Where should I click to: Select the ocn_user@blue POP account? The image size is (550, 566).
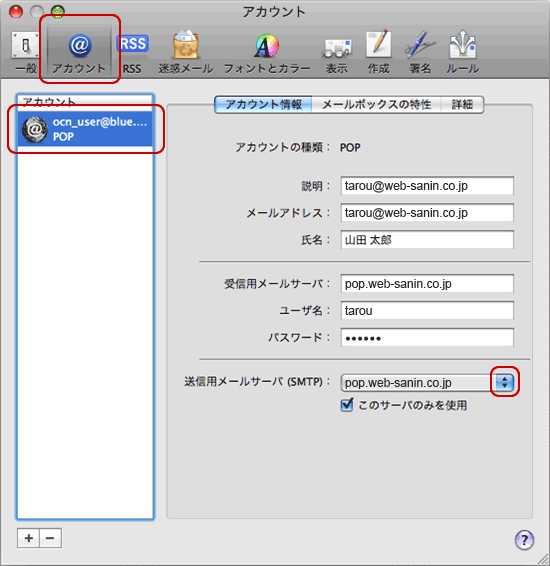(85, 129)
